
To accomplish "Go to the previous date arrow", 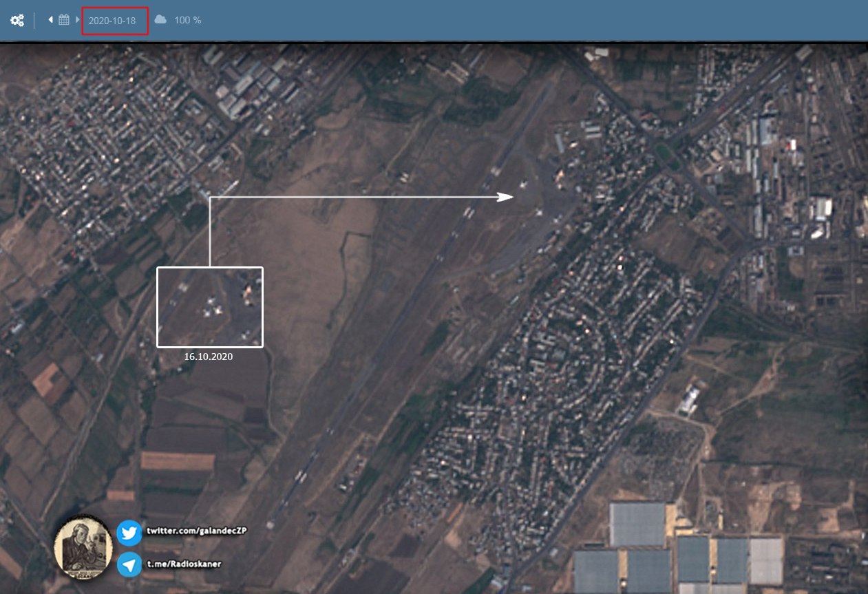I will tap(50, 20).
